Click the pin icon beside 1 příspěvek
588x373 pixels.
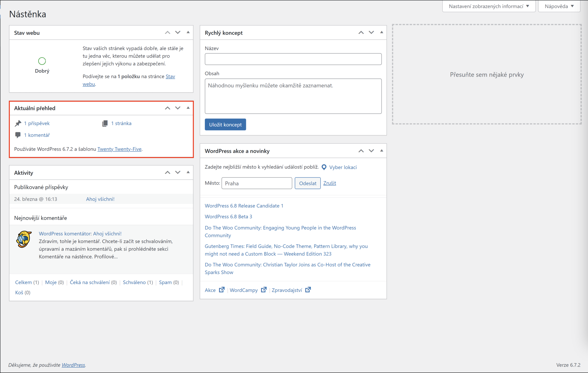18,123
